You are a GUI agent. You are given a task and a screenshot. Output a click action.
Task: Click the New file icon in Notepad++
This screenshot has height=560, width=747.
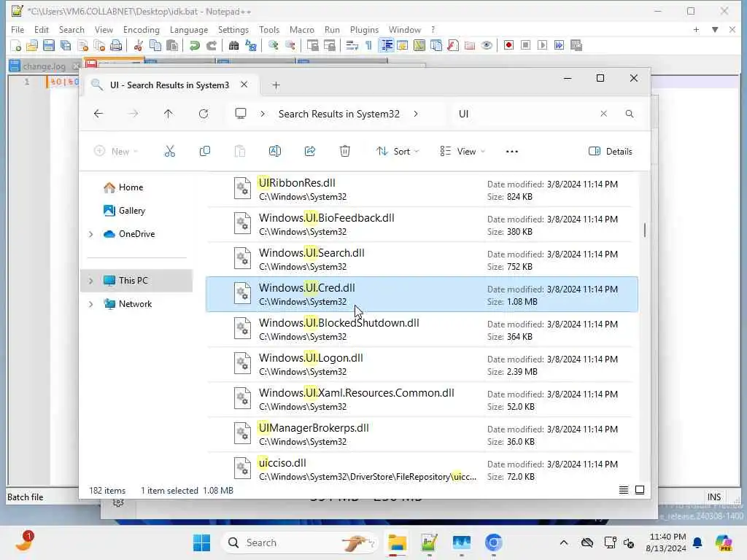pos(15,46)
